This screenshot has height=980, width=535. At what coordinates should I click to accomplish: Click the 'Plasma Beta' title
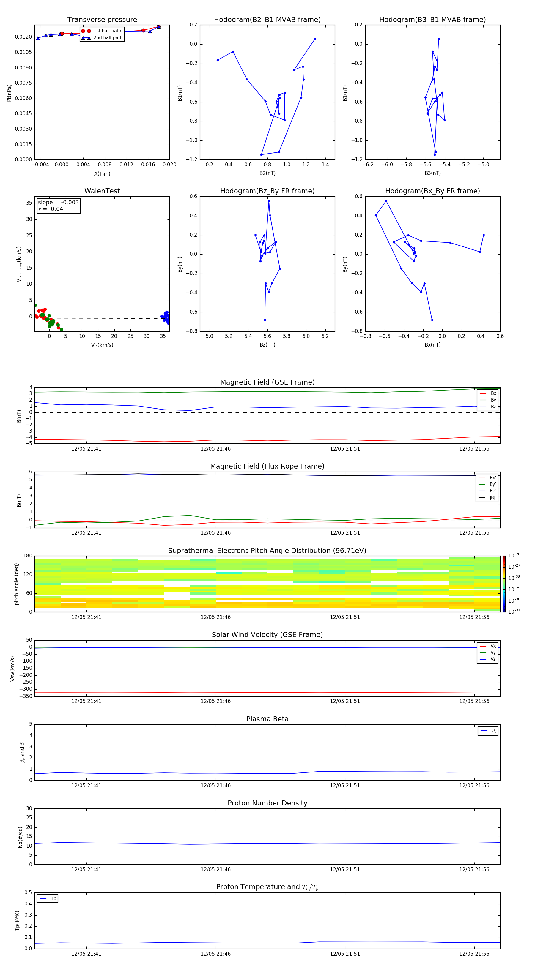pyautogui.click(x=267, y=719)
